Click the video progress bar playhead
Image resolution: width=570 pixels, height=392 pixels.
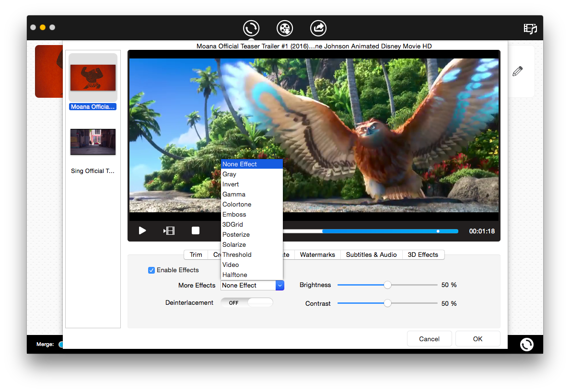[x=438, y=231]
